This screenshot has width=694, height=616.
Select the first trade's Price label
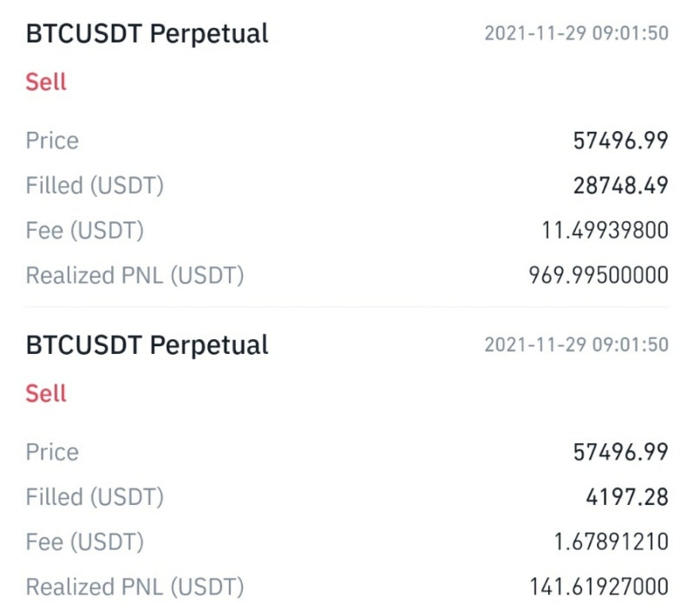[52, 141]
